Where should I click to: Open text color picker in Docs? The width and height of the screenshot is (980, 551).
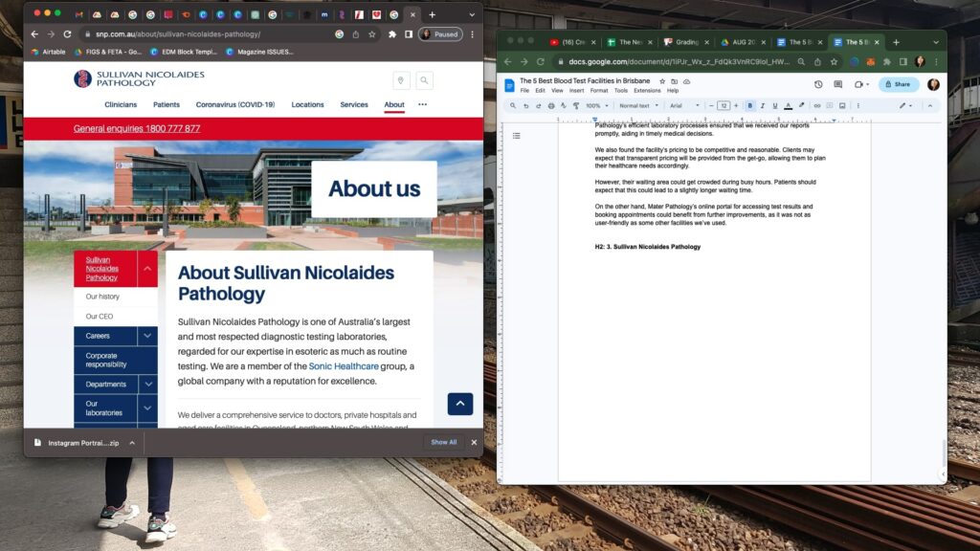pos(789,105)
